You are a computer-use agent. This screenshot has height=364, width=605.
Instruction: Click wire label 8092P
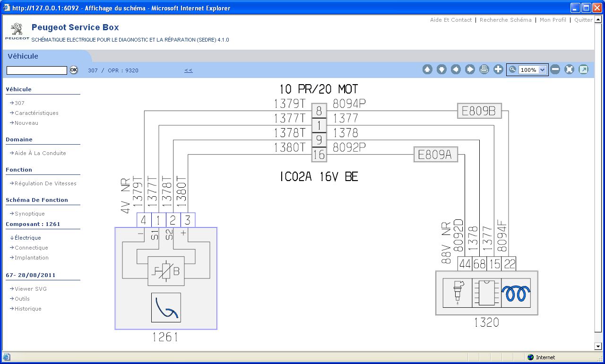tap(349, 147)
